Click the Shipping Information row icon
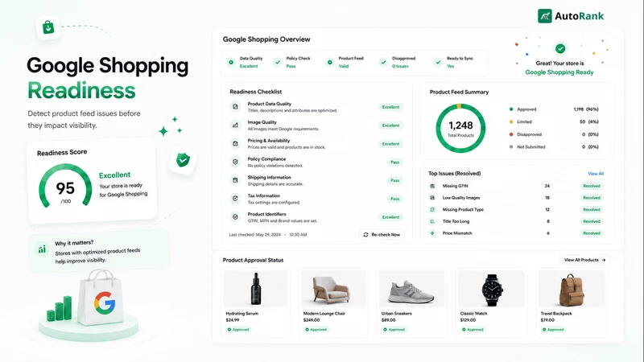644x362 pixels. tap(235, 180)
